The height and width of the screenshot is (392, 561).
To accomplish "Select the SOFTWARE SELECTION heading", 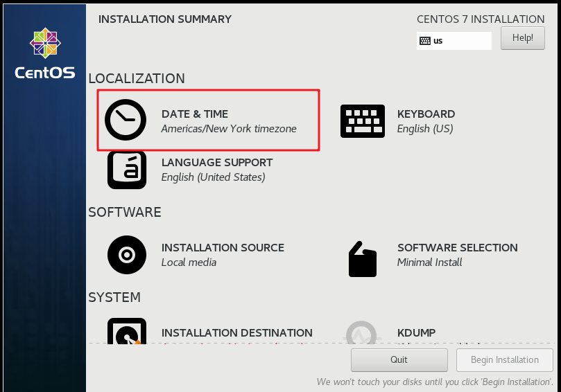I will [458, 248].
